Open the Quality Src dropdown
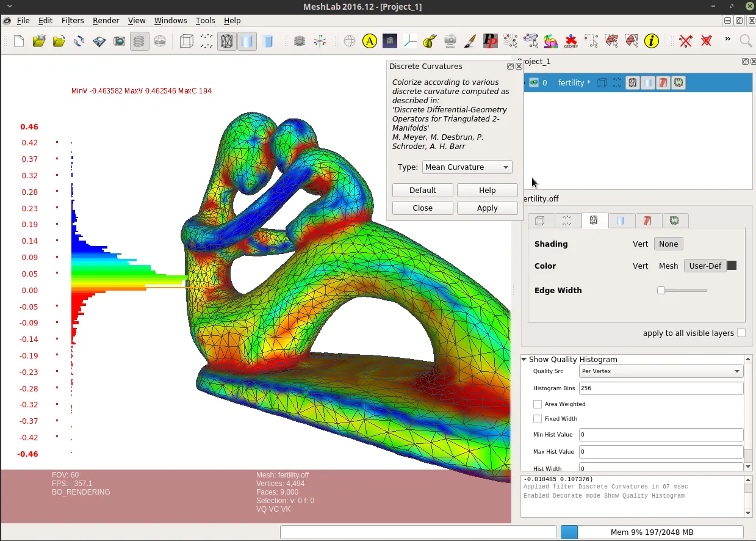Screen dimensions: 756x541 661,371
